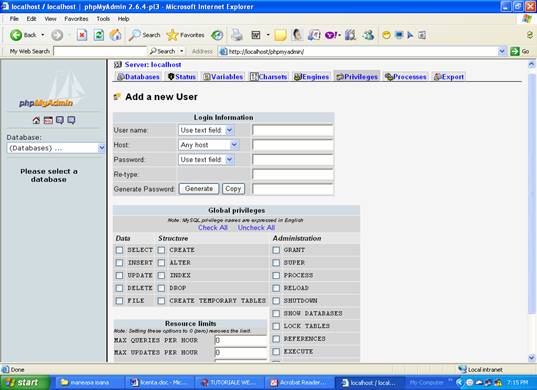Toggle the SHOW DATABASES checkbox

click(x=276, y=314)
